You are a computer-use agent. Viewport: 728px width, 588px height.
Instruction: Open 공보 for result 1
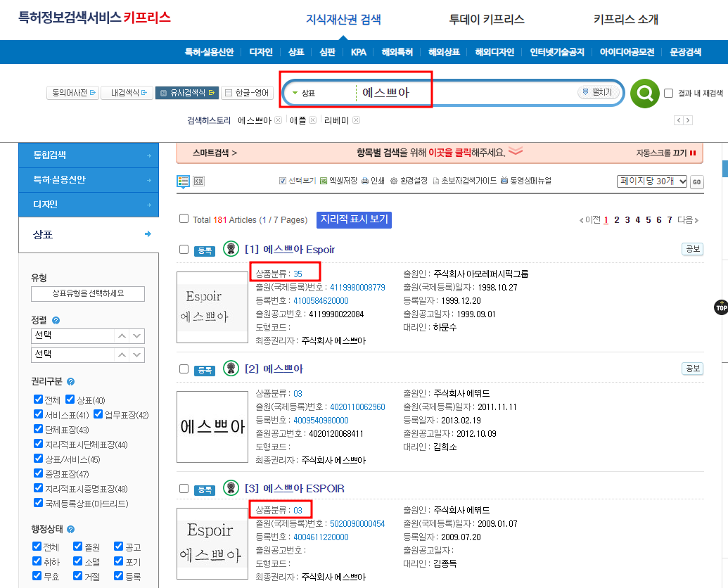click(693, 249)
